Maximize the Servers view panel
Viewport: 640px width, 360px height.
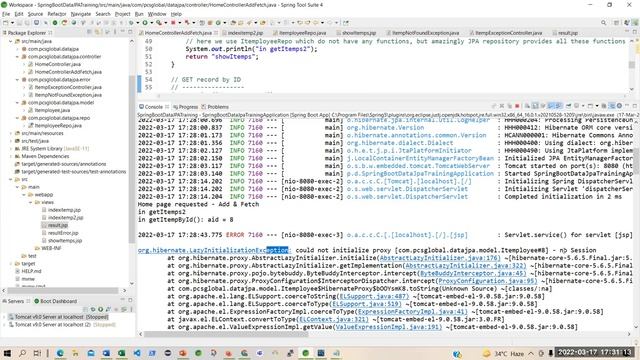click(x=131, y=300)
